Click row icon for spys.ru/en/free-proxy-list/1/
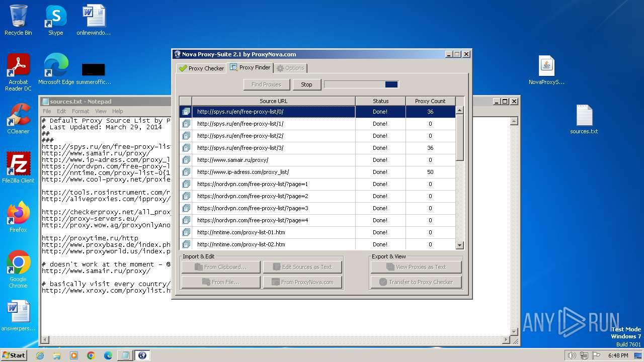Screen dimensions: 644x362 point(186,124)
